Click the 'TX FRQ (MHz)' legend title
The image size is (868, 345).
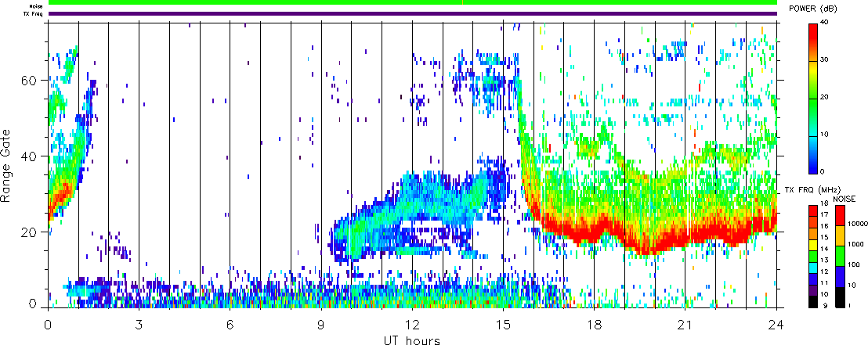812,189
